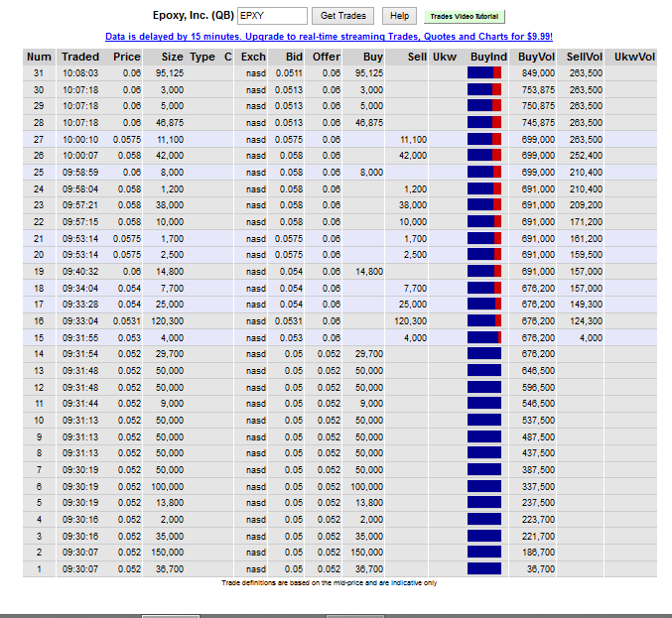Open the Trades Video Tutorial button
The height and width of the screenshot is (618, 672).
click(x=465, y=17)
